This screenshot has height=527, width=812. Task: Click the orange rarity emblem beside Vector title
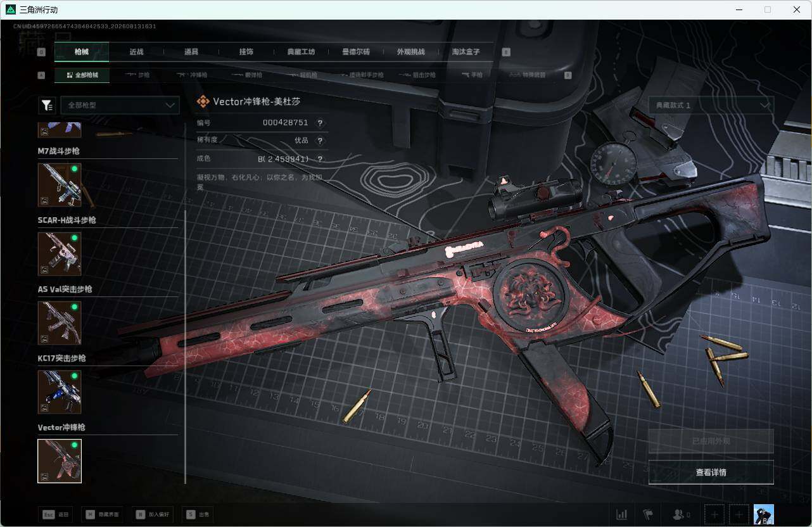coord(203,101)
